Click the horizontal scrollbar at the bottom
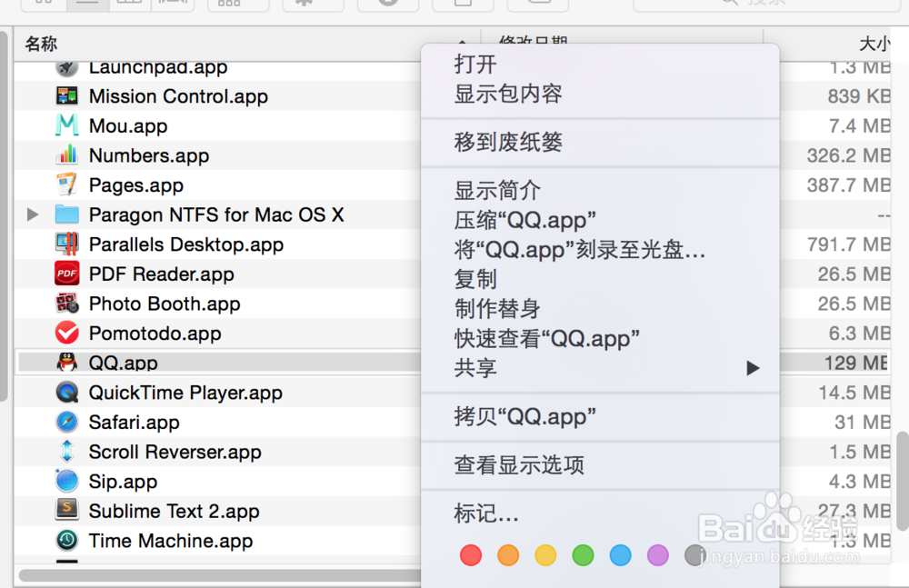The image size is (909, 588). pyautogui.click(x=218, y=574)
